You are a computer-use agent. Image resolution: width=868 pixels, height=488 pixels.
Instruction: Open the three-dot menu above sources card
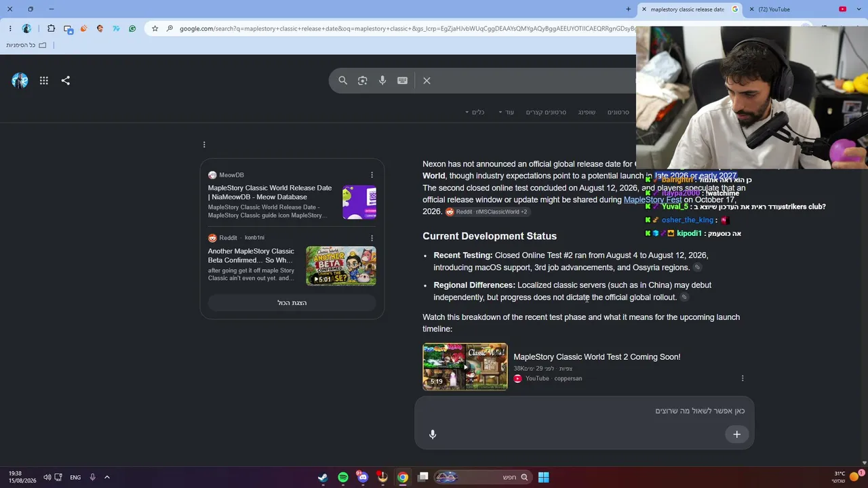[x=204, y=144]
